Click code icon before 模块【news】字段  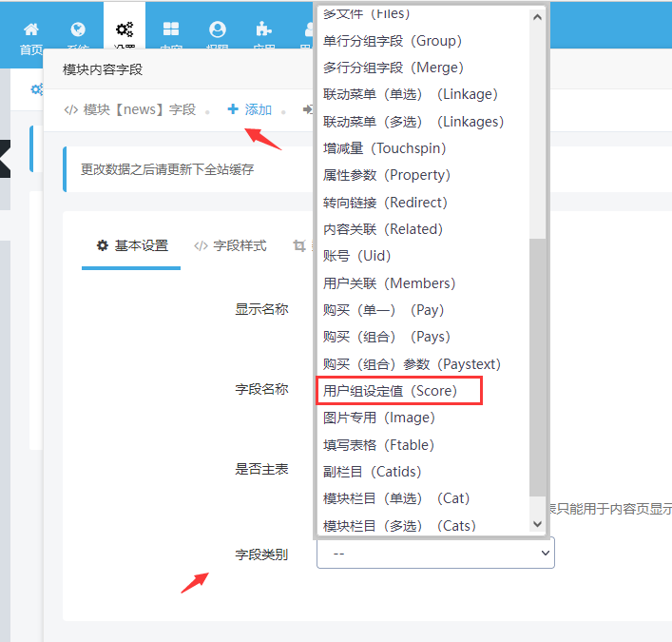coord(70,109)
